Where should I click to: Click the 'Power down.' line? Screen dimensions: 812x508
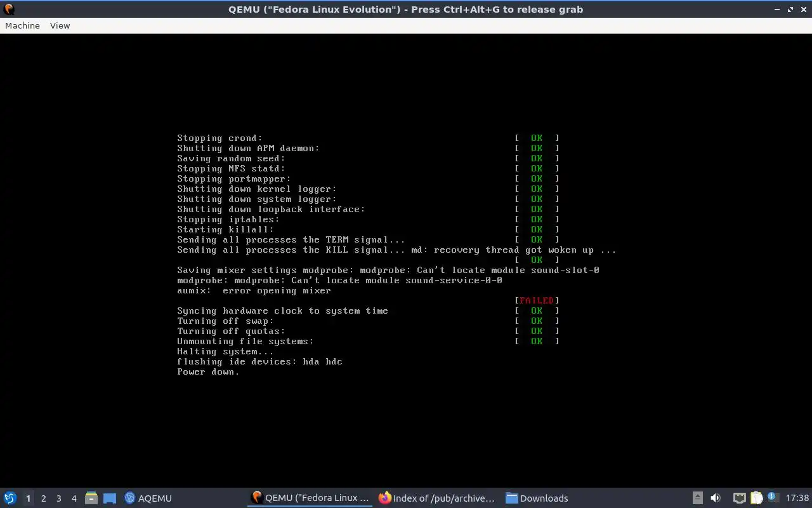pos(208,371)
